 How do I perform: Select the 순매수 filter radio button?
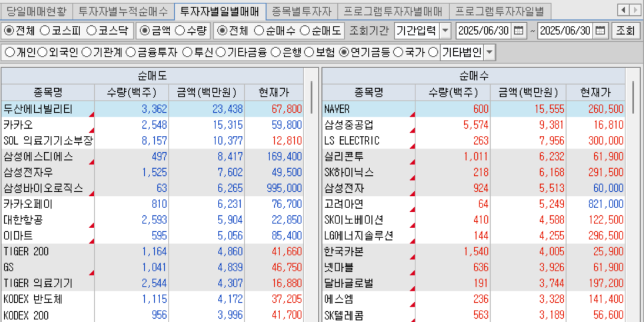(259, 31)
